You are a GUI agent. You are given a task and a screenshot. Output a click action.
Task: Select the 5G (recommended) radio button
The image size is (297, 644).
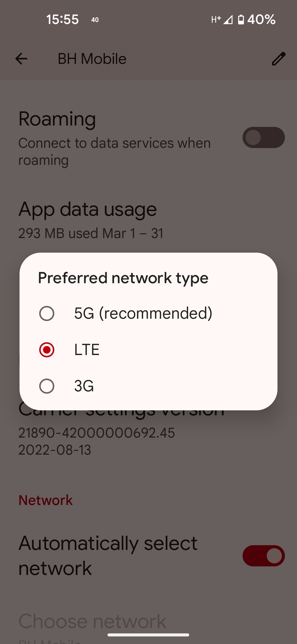(47, 313)
